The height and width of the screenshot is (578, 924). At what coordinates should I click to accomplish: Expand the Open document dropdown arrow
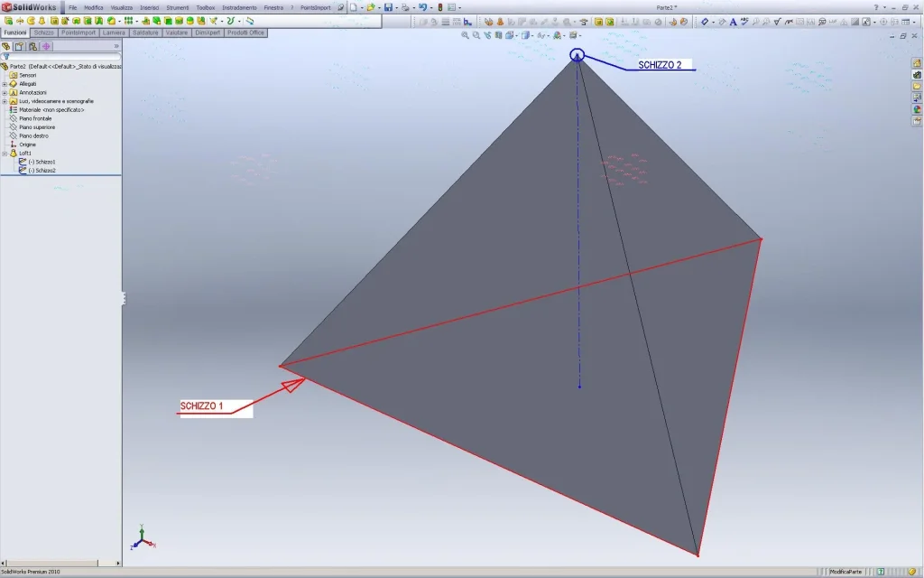378,7
